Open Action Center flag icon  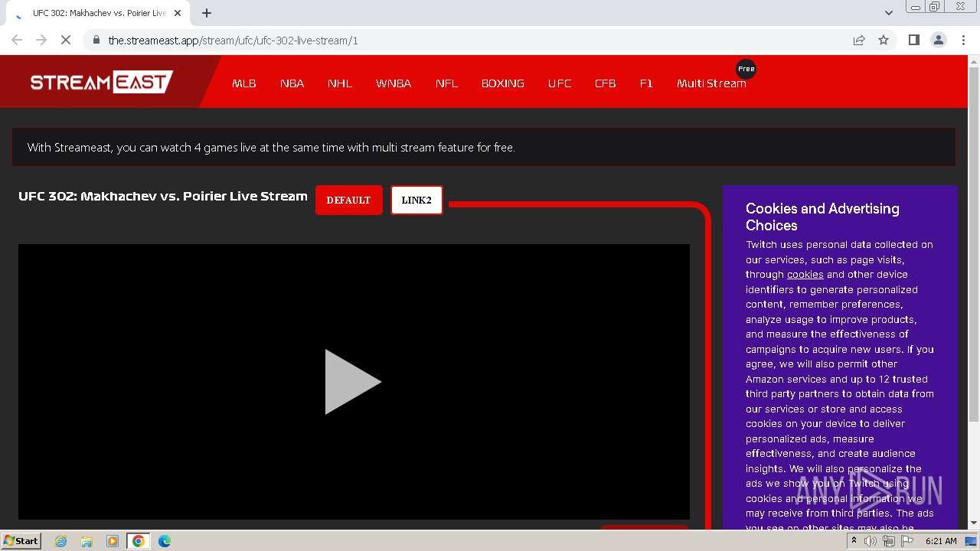coord(907,541)
